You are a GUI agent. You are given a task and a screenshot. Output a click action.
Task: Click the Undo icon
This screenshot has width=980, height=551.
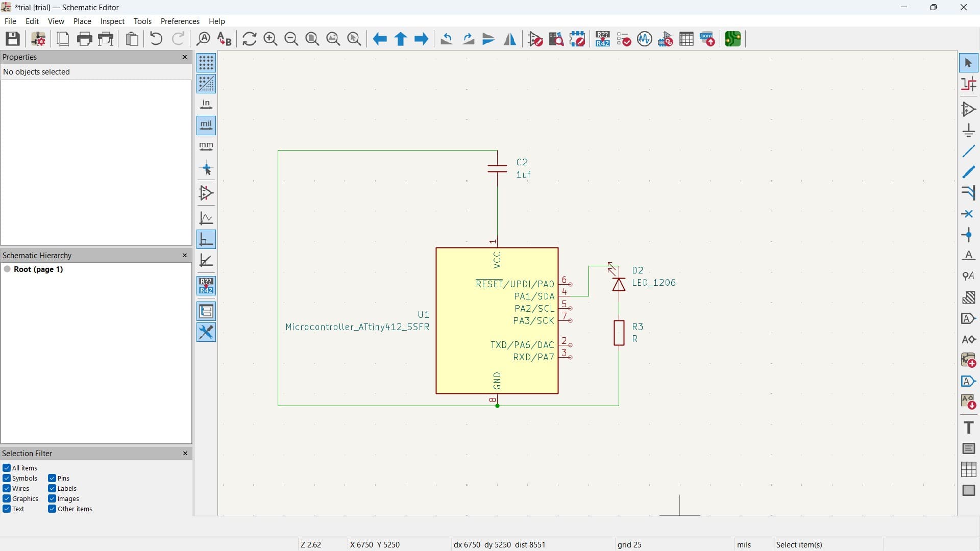pyautogui.click(x=156, y=39)
